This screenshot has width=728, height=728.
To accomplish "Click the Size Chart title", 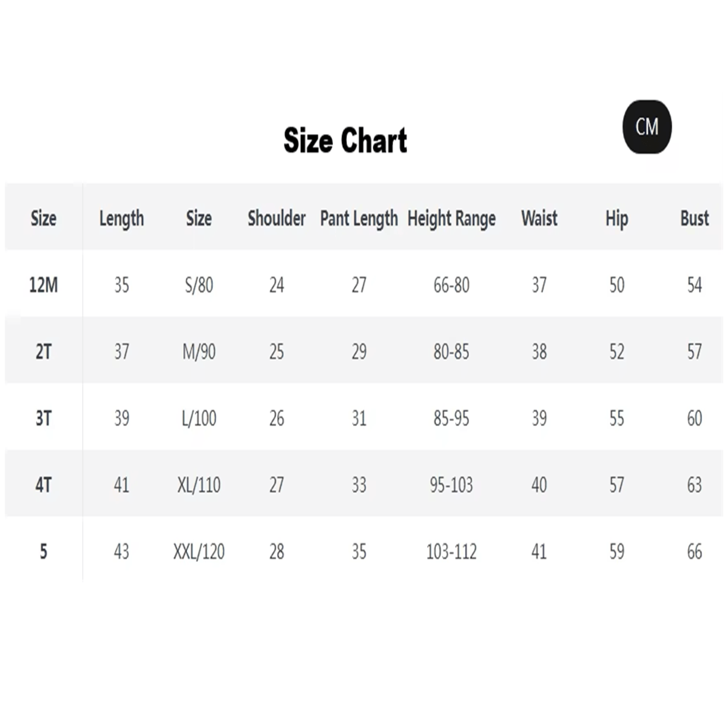I will pos(345,141).
